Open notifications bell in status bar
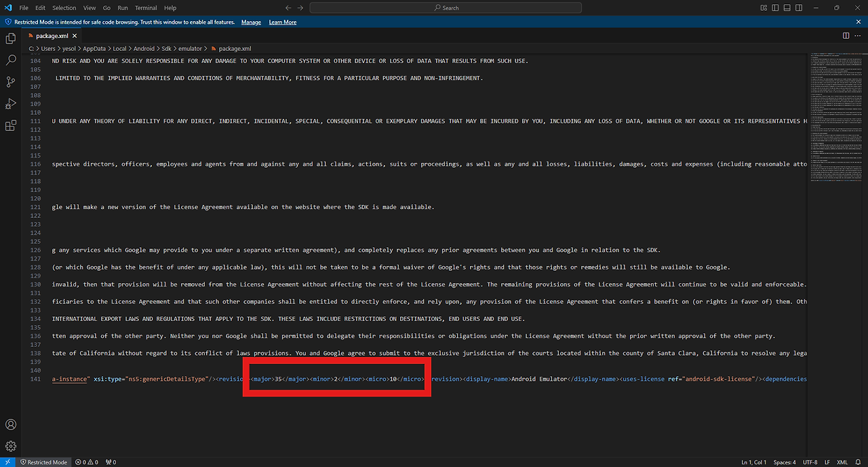Viewport: 868px width, 467px height. 859,462
